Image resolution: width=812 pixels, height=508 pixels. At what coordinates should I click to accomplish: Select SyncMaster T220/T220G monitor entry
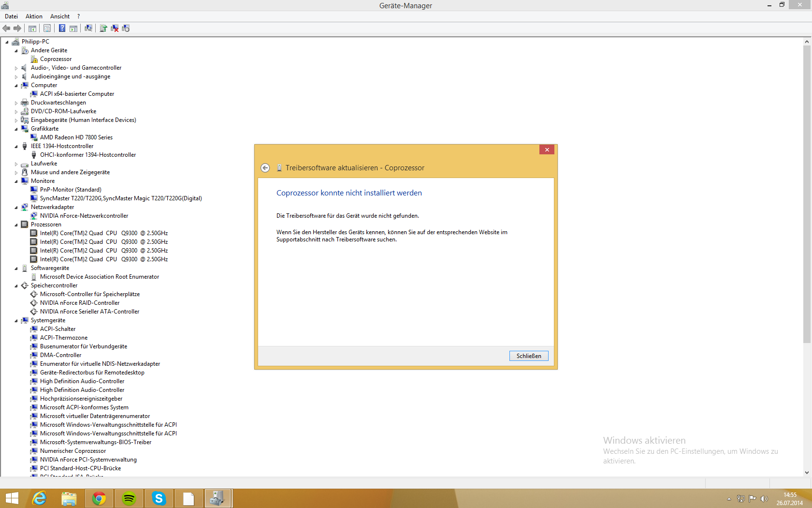point(121,198)
